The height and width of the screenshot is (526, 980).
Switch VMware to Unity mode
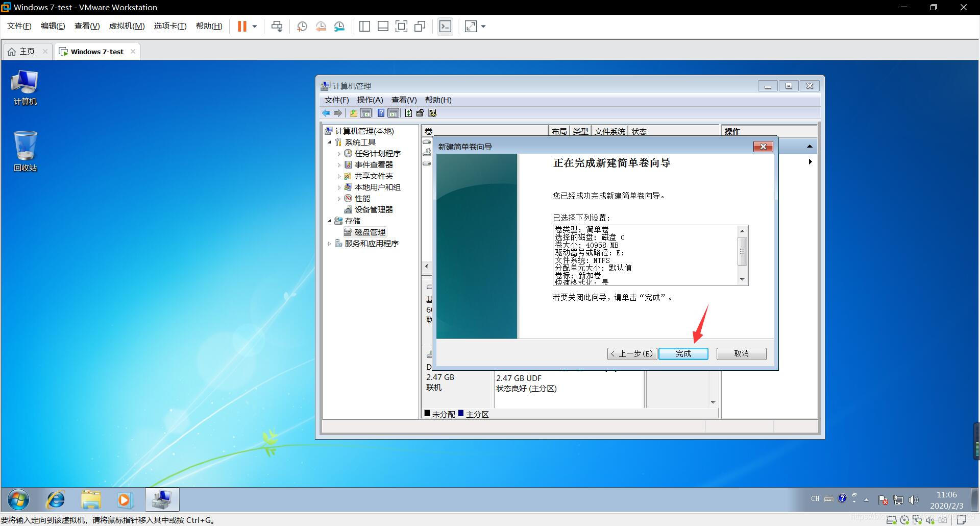(x=420, y=26)
